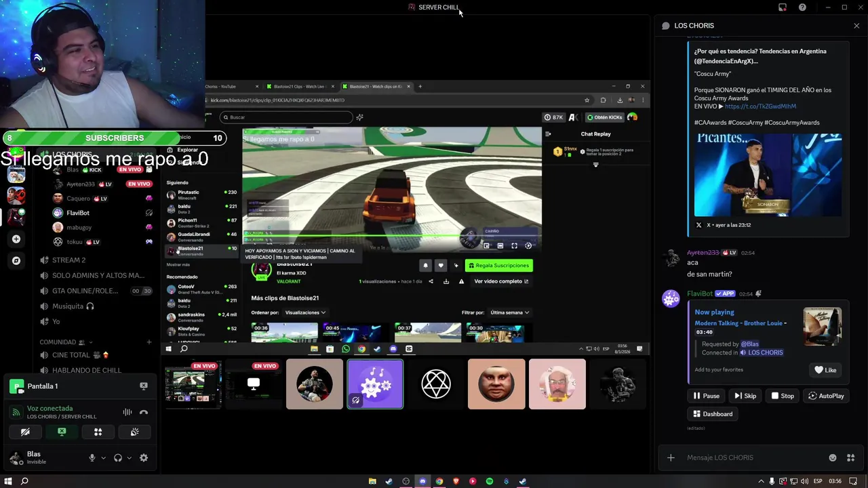The image size is (868, 488).
Task: Open the activities launcher in voice panel
Action: tap(98, 432)
